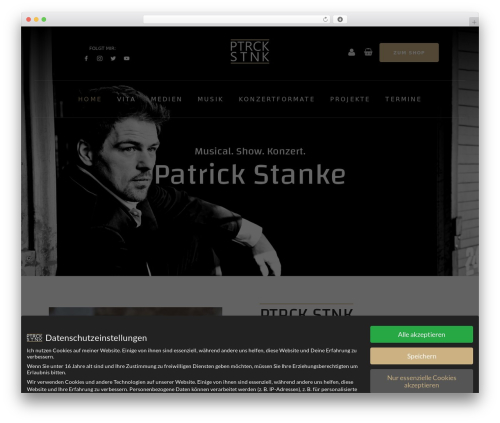
Task: Open the Twitter social icon
Action: click(x=113, y=58)
